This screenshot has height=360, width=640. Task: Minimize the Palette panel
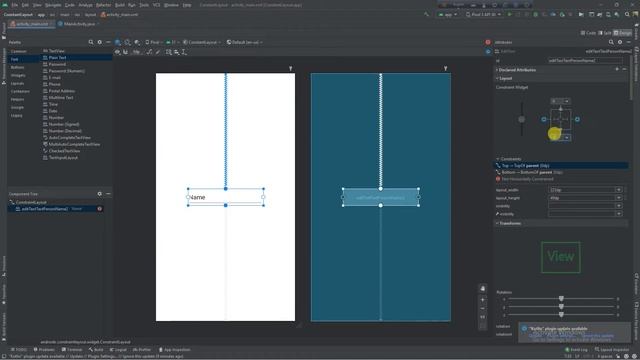tap(108, 42)
